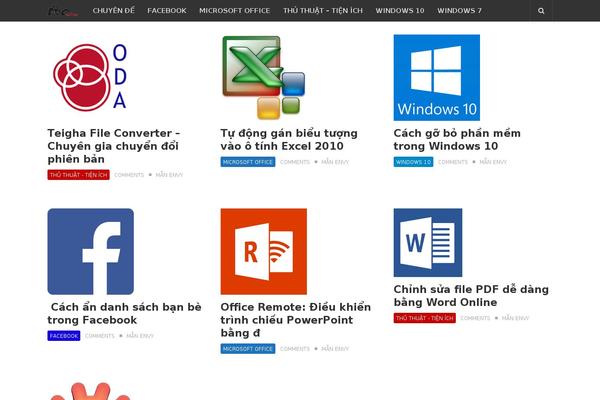Open COMMENTS link under Windows 10 article
This screenshot has width=600, height=400.
point(453,162)
